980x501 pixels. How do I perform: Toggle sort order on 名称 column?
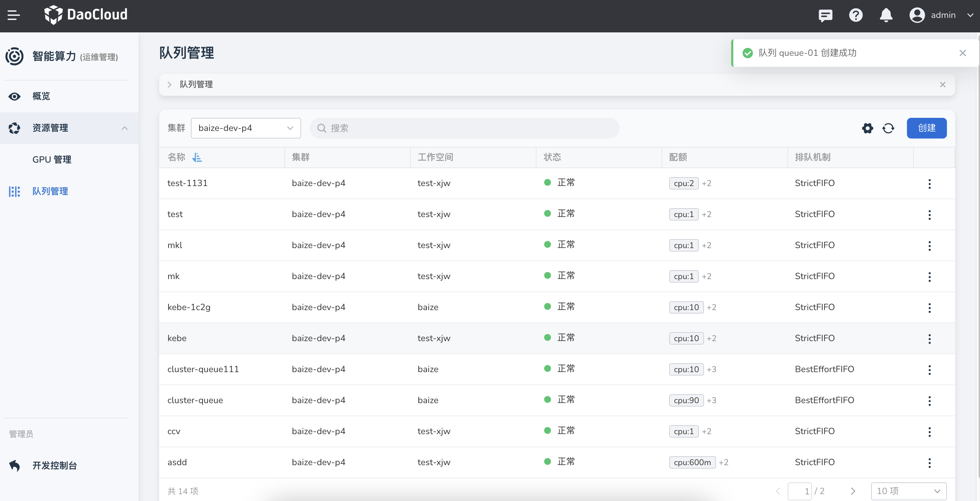197,157
